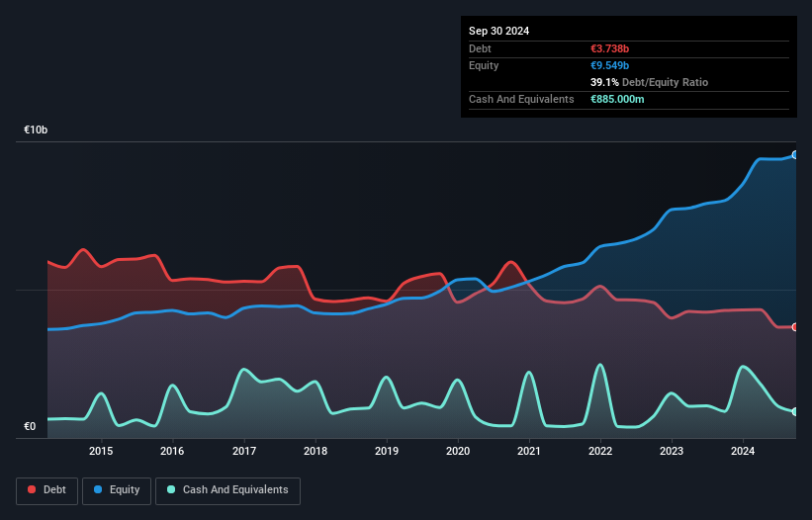
Task: Click the €885.000m cash value
Action: pyautogui.click(x=617, y=99)
